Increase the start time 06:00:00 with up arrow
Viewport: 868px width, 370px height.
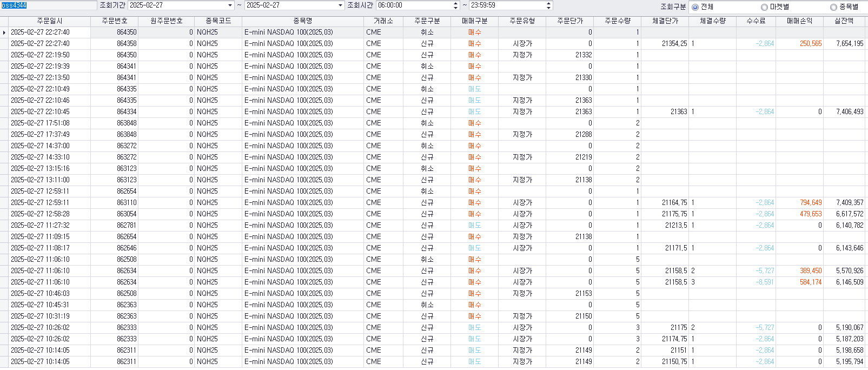coord(455,3)
